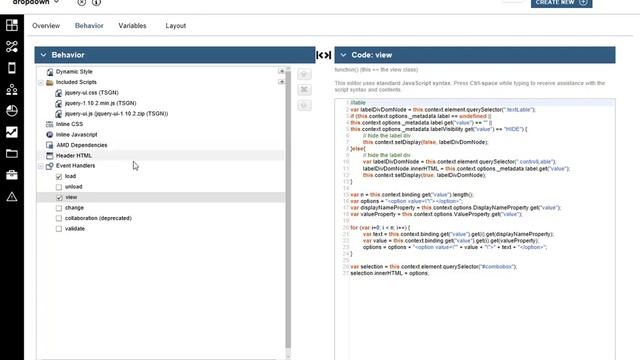Select jquery-ui.css (TSGN) script

tap(91, 93)
